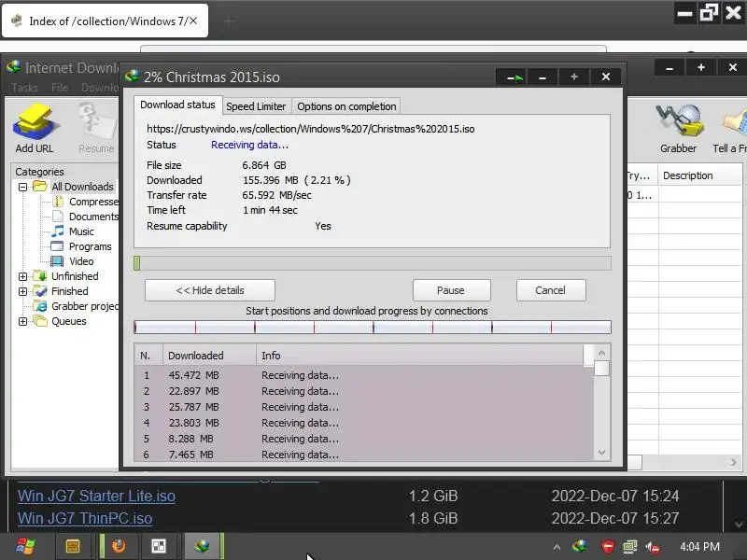Click the Queues folder icon

[40, 321]
